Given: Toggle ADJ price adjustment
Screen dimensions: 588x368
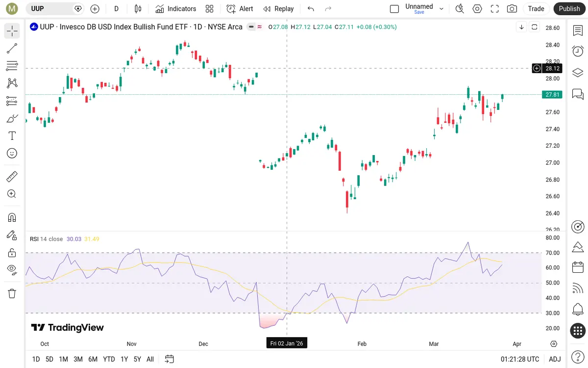Looking at the screenshot, I should pyautogui.click(x=555, y=359).
